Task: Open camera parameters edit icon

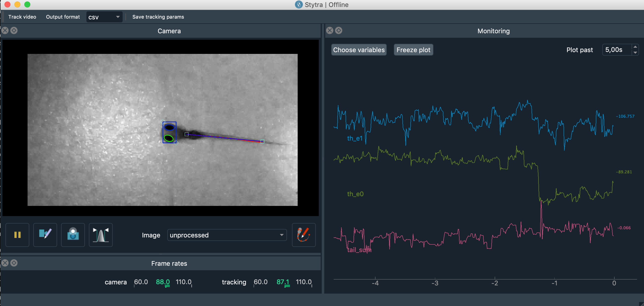Action: 45,235
